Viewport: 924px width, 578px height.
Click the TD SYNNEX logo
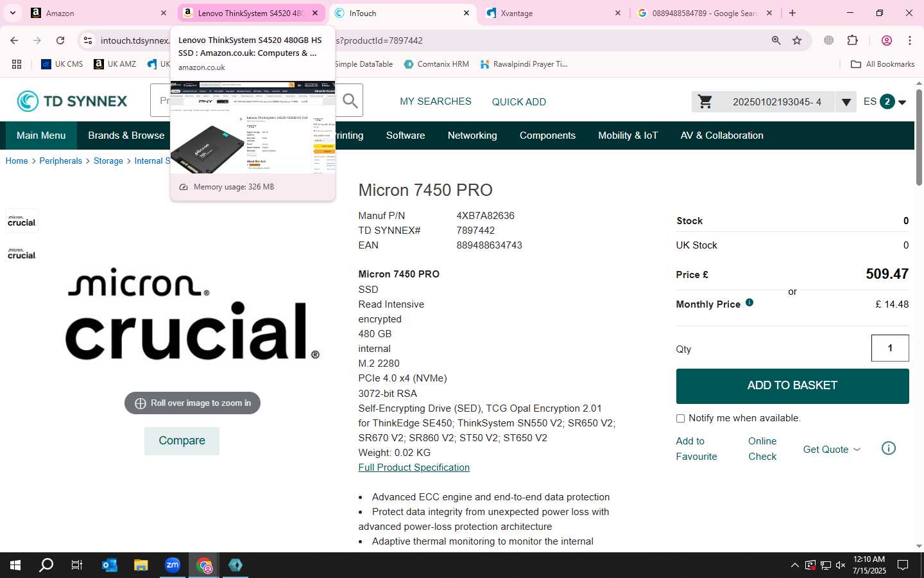pos(72,101)
